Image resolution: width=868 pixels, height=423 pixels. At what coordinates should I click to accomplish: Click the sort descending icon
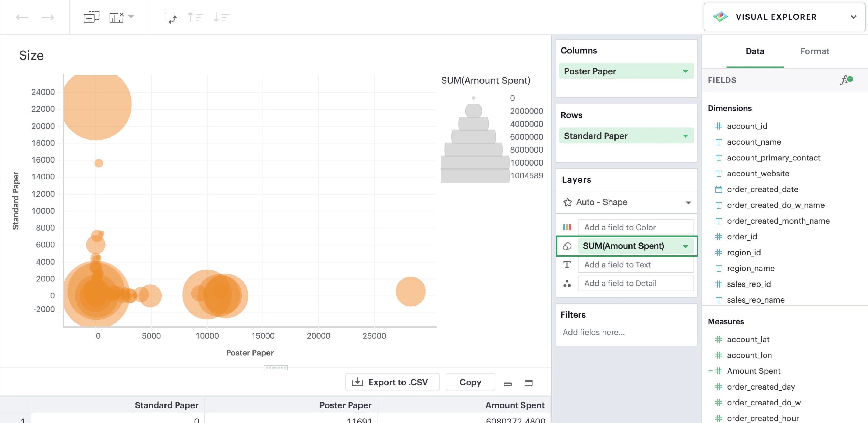tap(221, 17)
